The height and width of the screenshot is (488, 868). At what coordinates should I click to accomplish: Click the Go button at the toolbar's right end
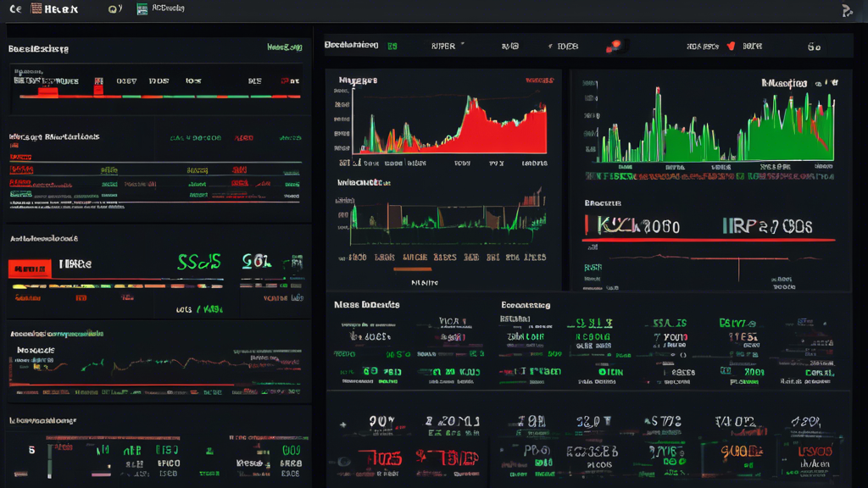(x=815, y=47)
